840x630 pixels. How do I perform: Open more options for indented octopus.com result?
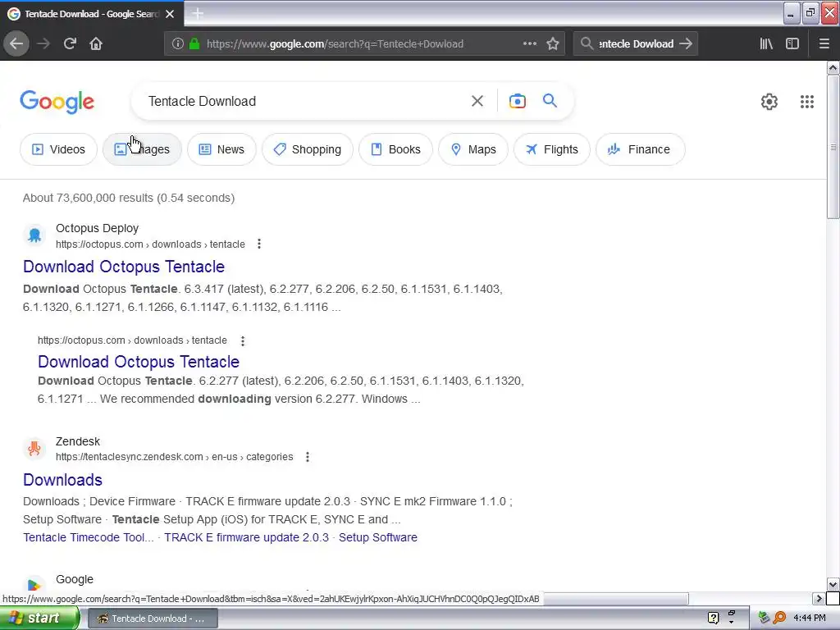point(243,340)
